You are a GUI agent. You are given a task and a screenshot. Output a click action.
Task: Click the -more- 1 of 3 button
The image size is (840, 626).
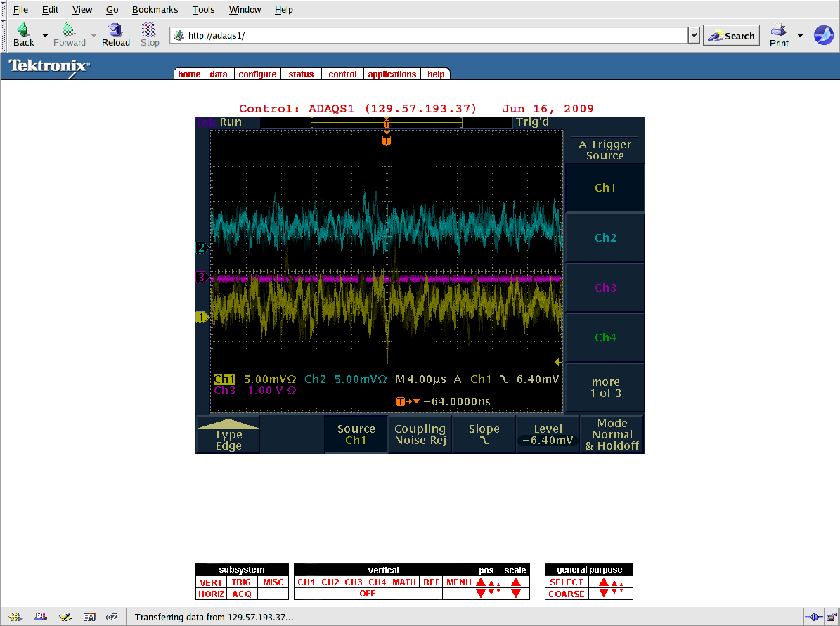605,387
